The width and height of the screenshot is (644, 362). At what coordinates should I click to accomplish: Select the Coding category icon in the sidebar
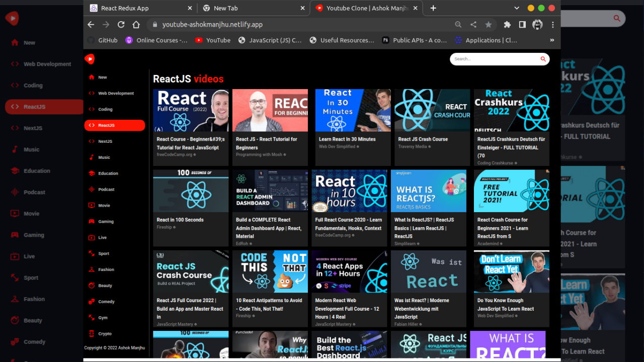point(92,109)
